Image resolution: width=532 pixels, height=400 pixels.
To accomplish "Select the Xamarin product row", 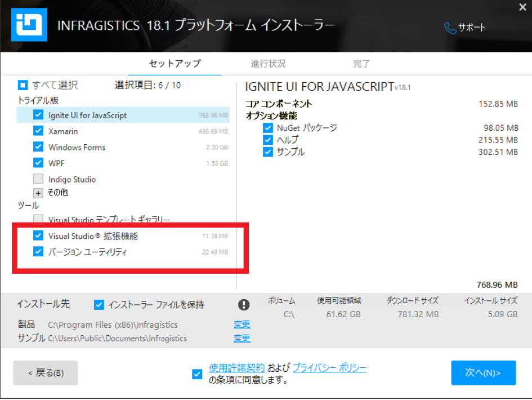I will coord(123,131).
